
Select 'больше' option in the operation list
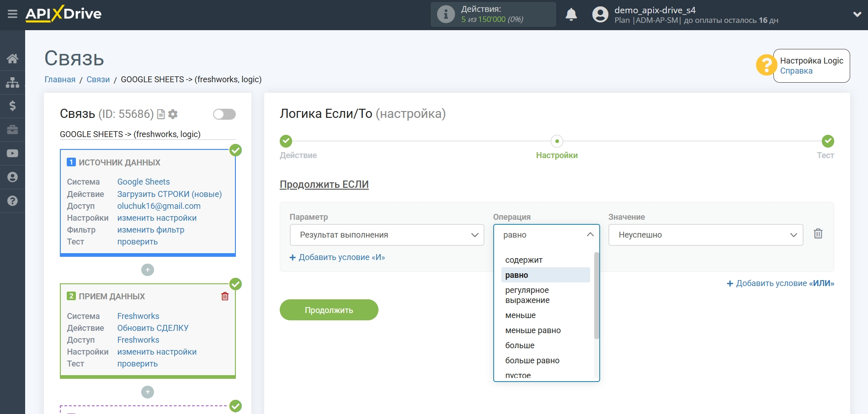coord(520,345)
